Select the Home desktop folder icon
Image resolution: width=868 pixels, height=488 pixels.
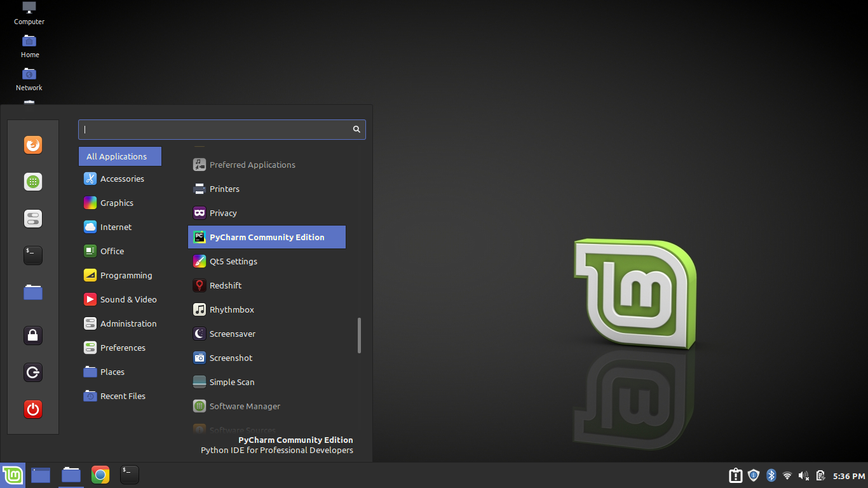click(x=29, y=46)
